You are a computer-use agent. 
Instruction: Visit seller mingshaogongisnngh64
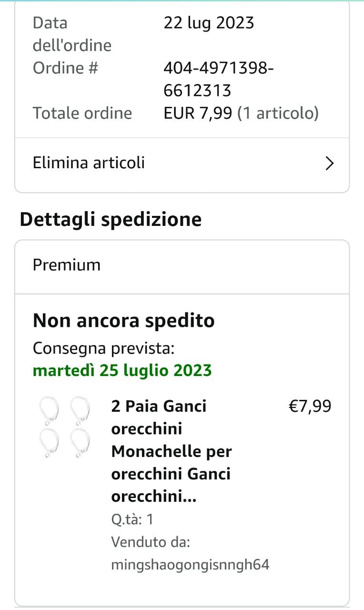[x=190, y=565]
